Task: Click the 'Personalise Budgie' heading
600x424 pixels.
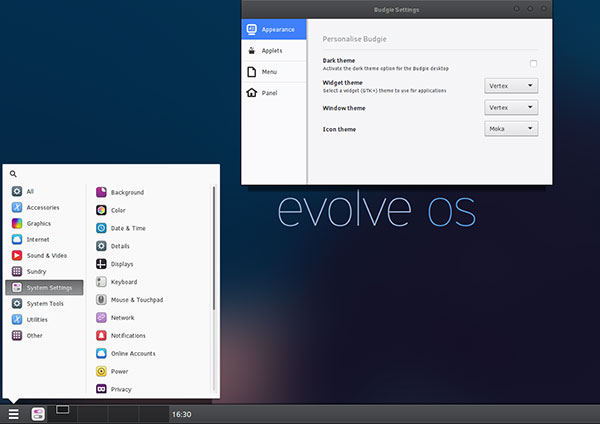Action: pos(354,39)
